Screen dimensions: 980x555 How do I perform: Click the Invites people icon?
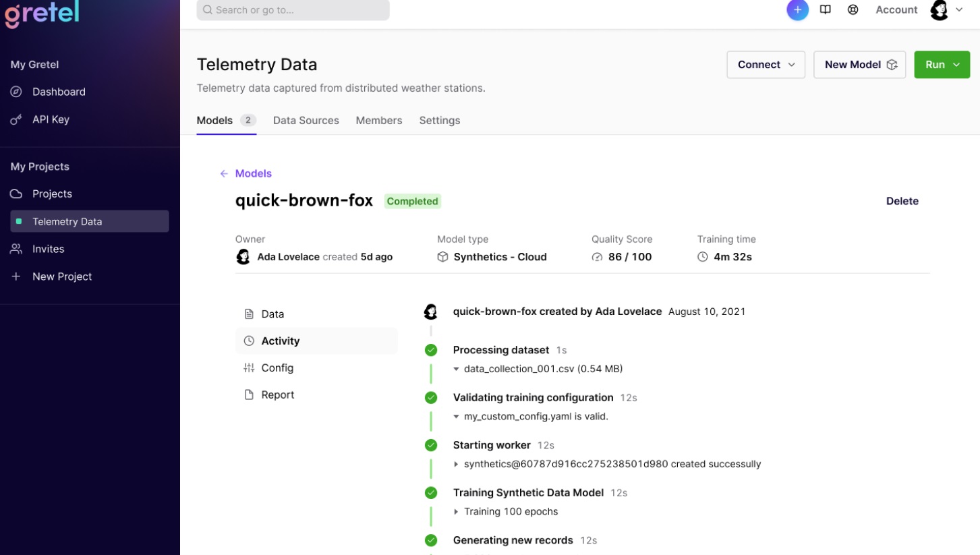tap(16, 249)
